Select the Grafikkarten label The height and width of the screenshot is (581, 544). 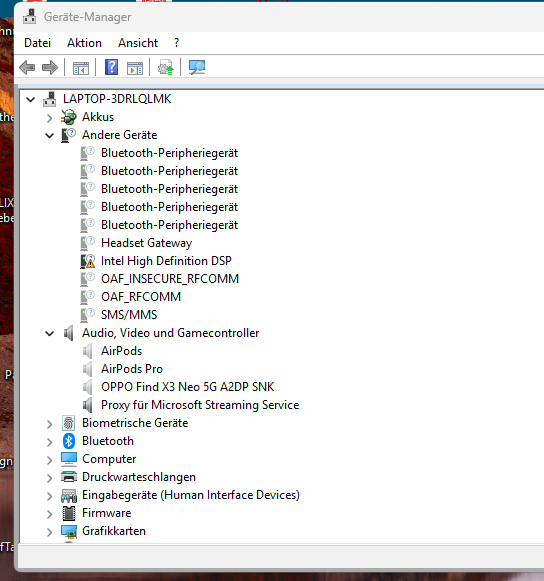114,531
